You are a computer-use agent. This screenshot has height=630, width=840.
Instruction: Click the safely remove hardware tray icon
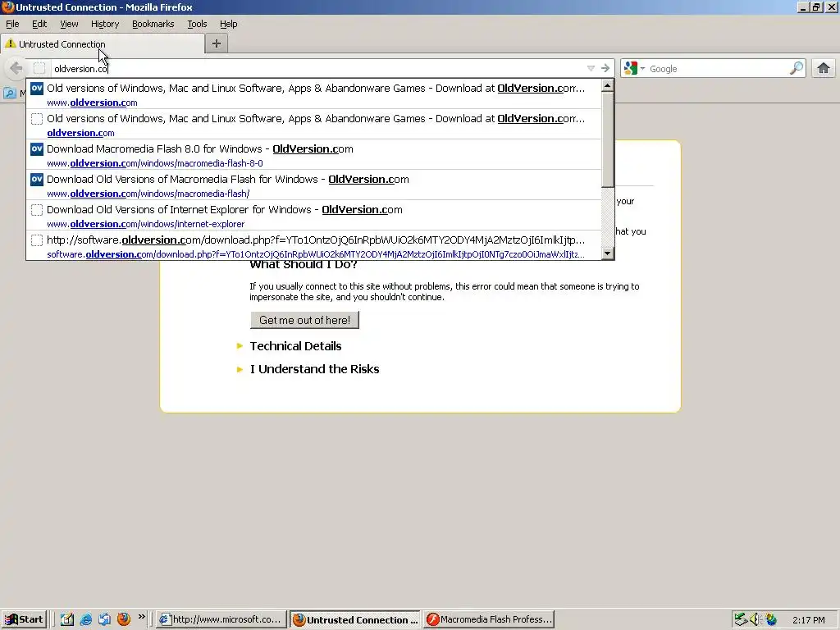click(x=741, y=619)
